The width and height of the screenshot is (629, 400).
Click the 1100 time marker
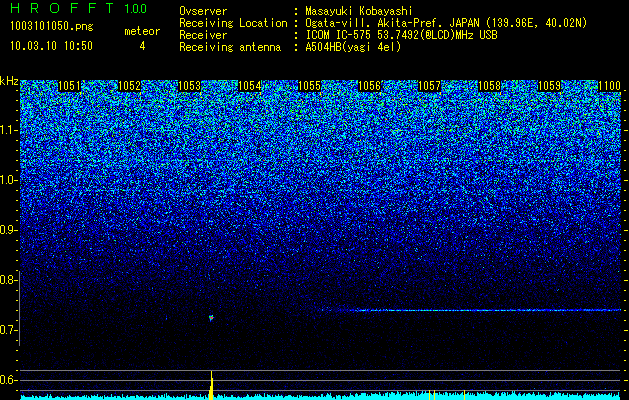click(x=609, y=86)
